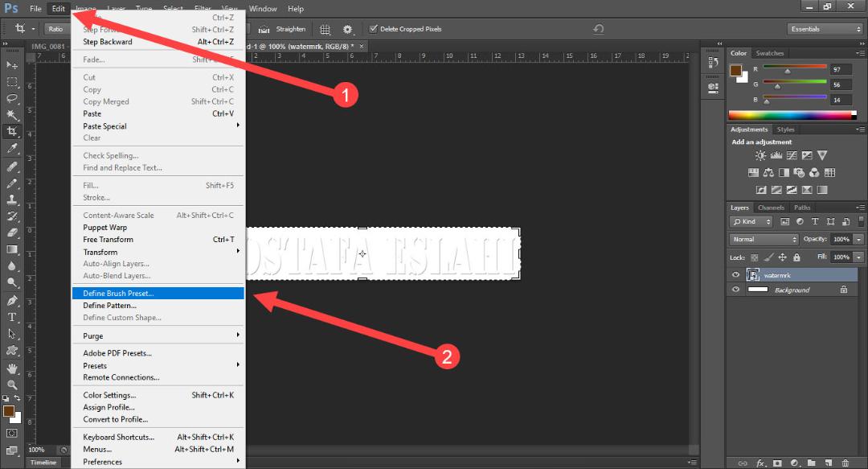Open Color Settings... entry

click(158, 395)
